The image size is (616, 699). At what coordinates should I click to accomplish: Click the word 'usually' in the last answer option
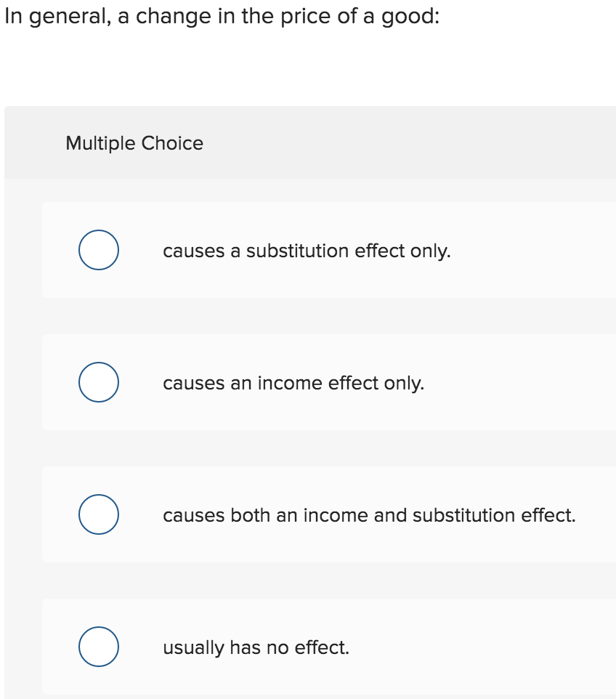pyautogui.click(x=193, y=648)
